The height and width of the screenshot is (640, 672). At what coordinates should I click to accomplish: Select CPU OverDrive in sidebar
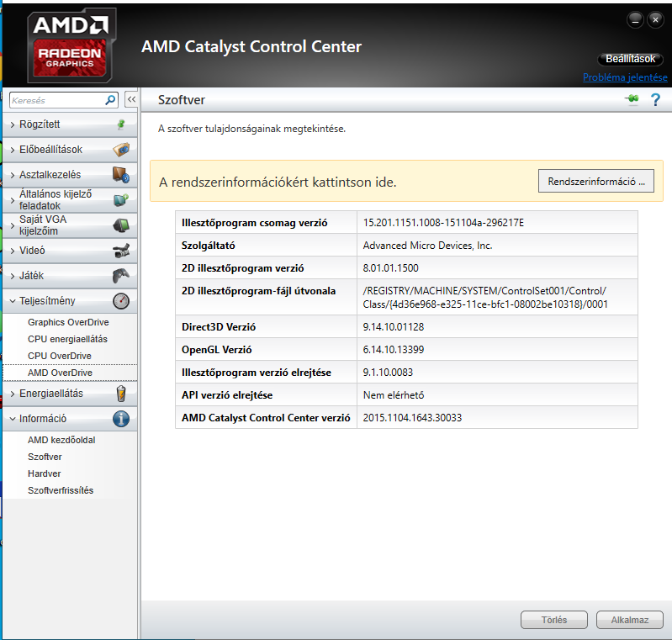(60, 356)
